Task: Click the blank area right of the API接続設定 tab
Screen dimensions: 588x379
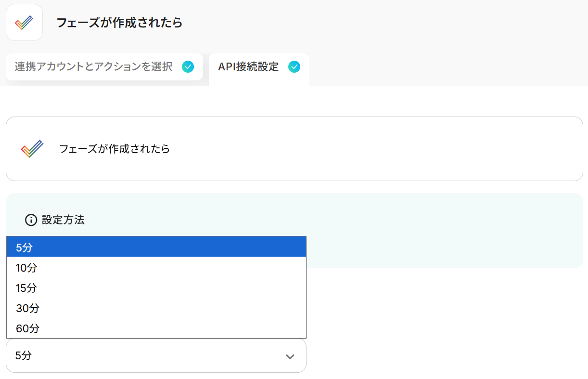Action: 447,70
